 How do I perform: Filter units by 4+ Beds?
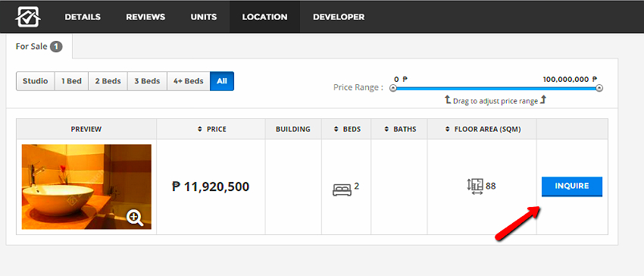tap(189, 81)
